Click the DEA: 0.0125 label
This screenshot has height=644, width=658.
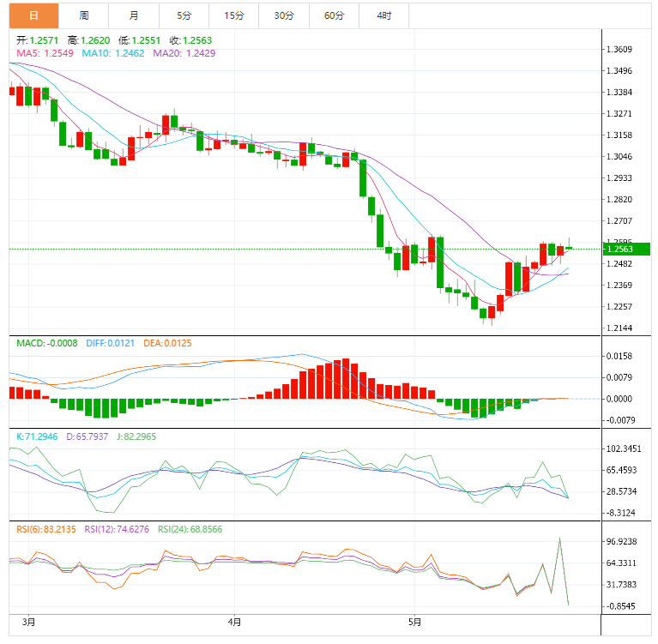tap(167, 343)
